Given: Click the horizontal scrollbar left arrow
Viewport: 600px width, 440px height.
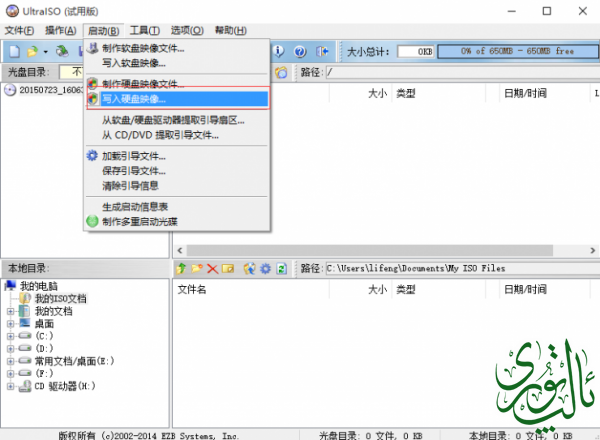Looking at the screenshot, I should pyautogui.click(x=180, y=251).
